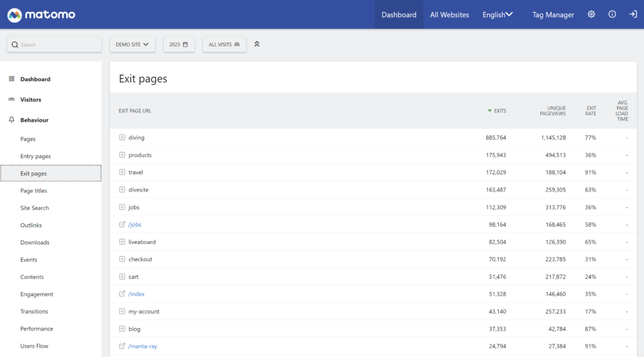Select Entry pages in sidebar
The image size is (644, 357).
35,156
